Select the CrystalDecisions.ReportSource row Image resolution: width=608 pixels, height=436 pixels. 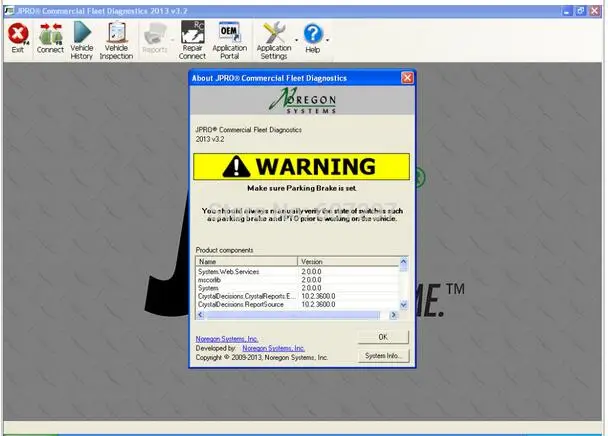tap(297, 305)
